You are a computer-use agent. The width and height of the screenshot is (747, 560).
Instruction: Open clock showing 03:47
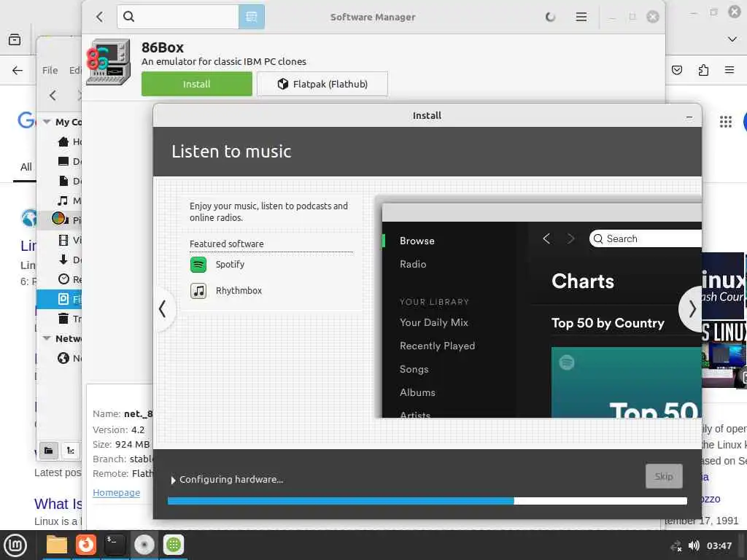tap(719, 545)
